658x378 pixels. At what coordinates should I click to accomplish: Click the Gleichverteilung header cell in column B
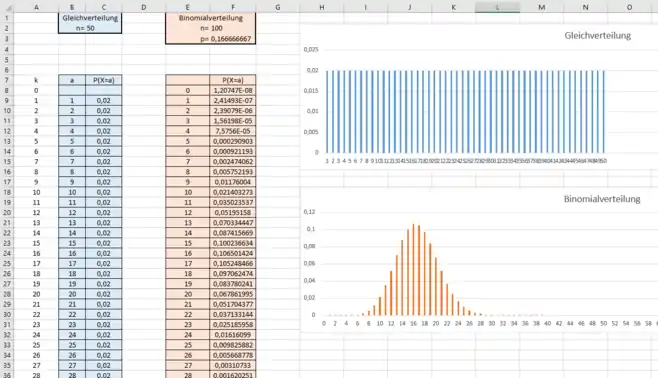tap(90, 18)
